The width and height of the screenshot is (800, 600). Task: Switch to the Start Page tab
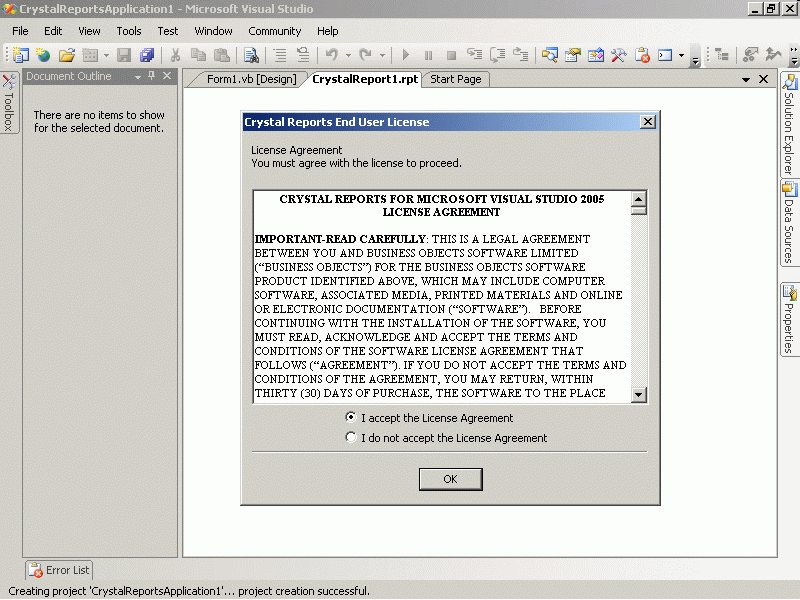pos(456,79)
